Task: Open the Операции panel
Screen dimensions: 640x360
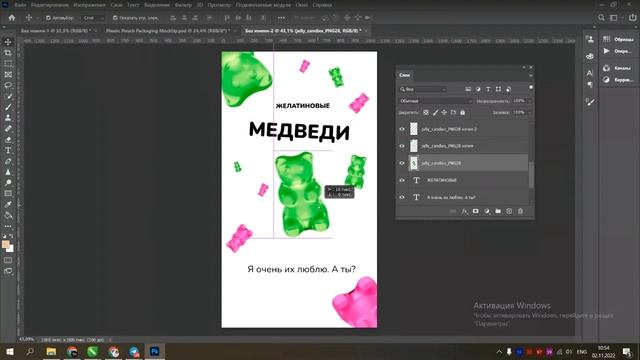Action: [618, 51]
